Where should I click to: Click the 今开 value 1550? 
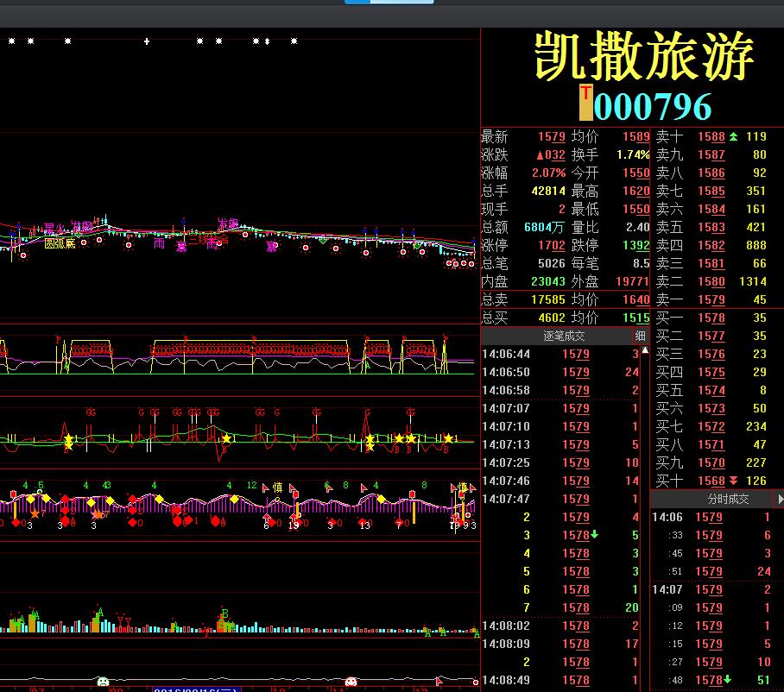(x=636, y=173)
